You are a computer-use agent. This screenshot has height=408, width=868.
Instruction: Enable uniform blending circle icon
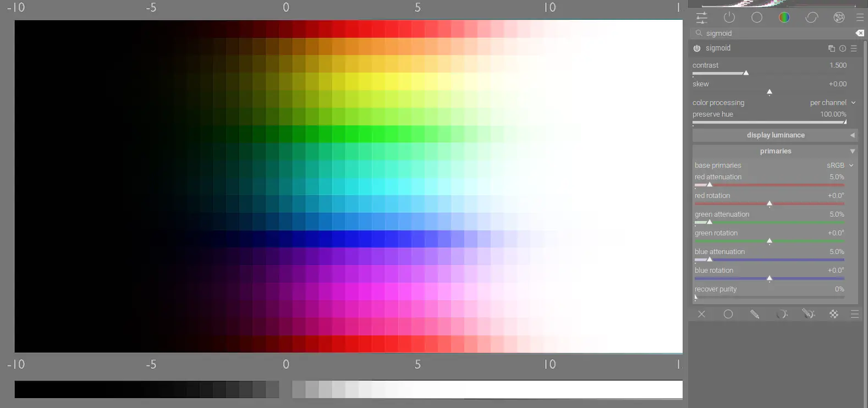[x=728, y=314]
